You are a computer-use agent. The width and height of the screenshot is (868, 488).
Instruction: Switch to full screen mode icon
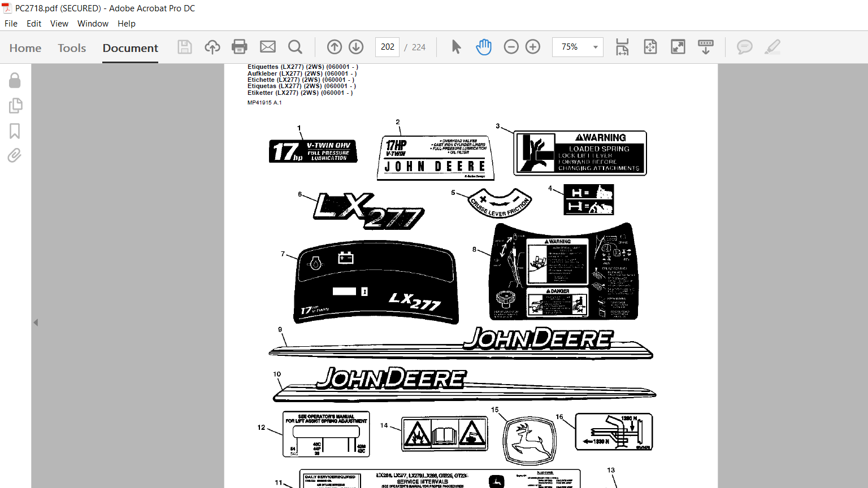tap(678, 47)
